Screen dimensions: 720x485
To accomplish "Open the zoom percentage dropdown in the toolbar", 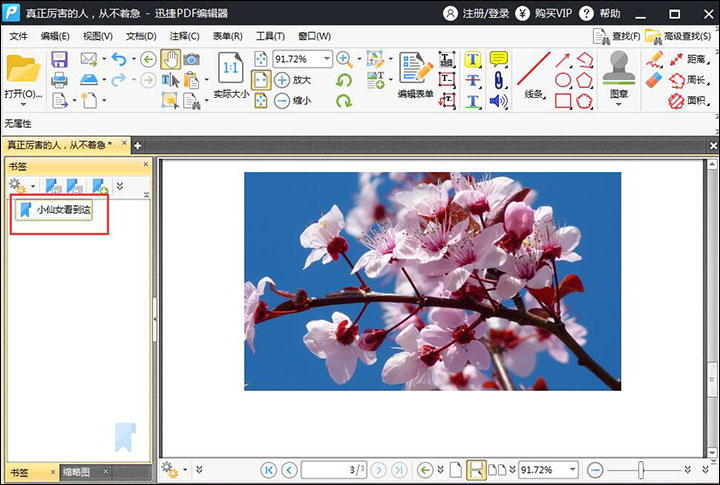I will pyautogui.click(x=326, y=60).
